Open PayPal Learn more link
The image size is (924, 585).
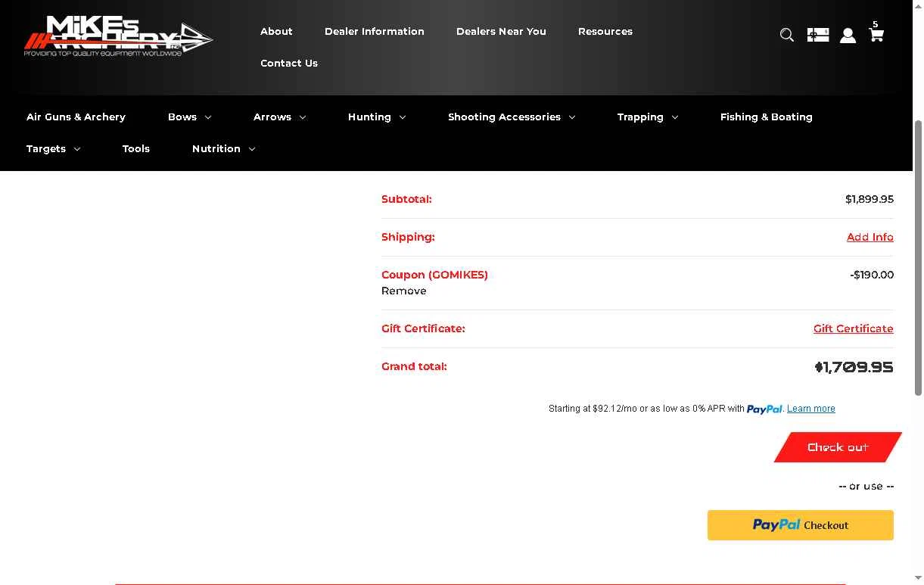[811, 409]
